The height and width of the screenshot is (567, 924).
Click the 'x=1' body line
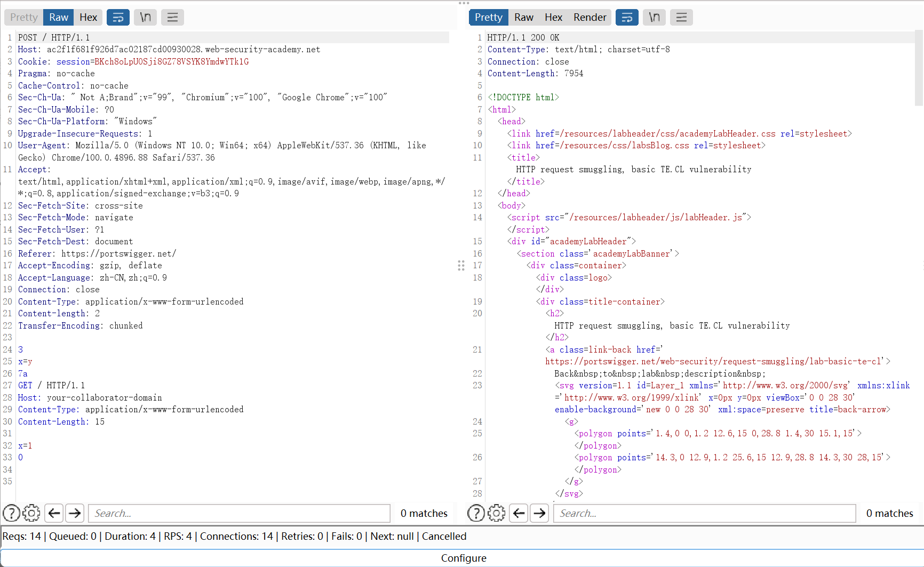(x=25, y=445)
